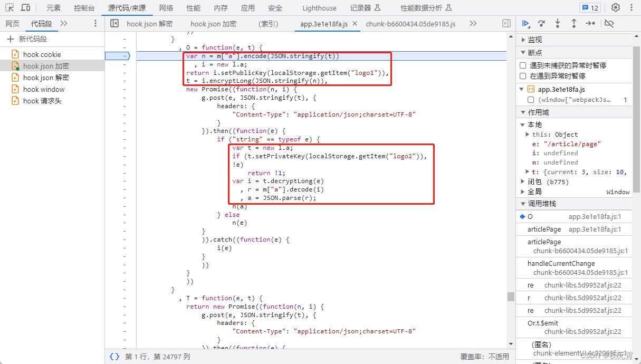Open the hook json 加密 file tab
641x364 pixels.
214,24
